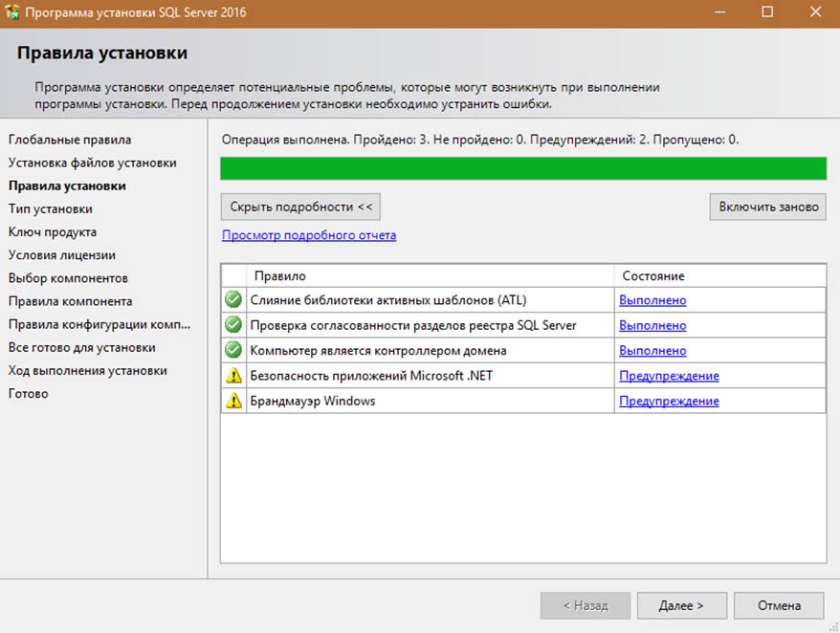The height and width of the screenshot is (633, 840).
Task: Click green check icon for domain controller rule
Action: [x=233, y=350]
